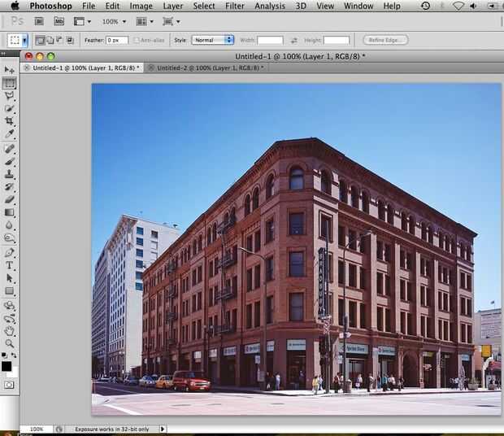The image size is (504, 436).
Task: Open the Layer menu
Action: pos(173,6)
